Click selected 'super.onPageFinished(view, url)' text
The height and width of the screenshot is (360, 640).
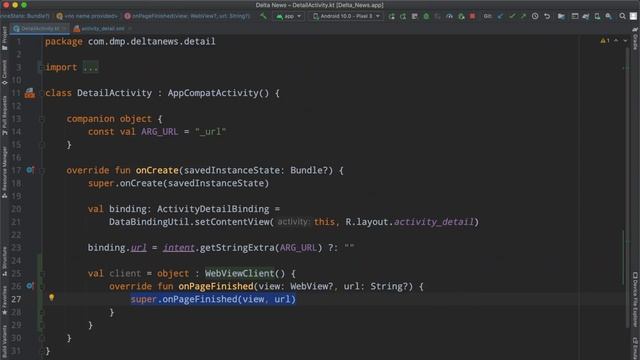pos(213,299)
